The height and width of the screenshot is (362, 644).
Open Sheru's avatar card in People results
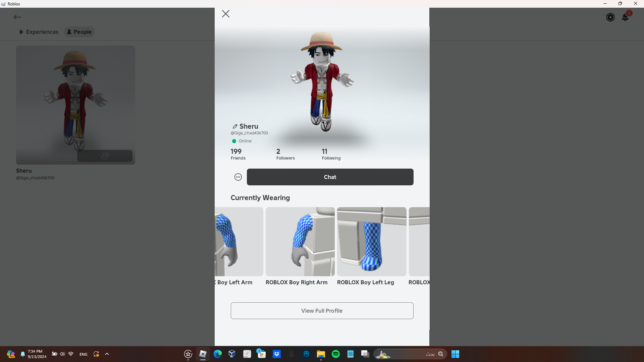(75, 105)
